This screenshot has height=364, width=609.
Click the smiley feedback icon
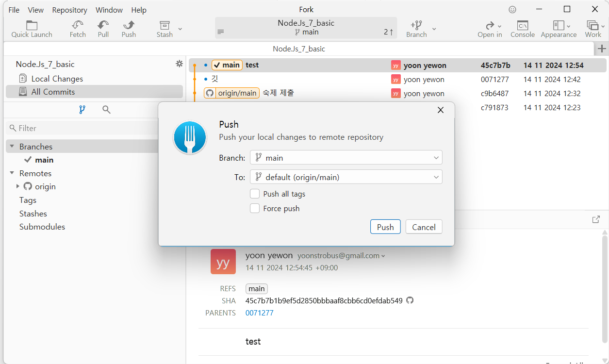pos(512,9)
